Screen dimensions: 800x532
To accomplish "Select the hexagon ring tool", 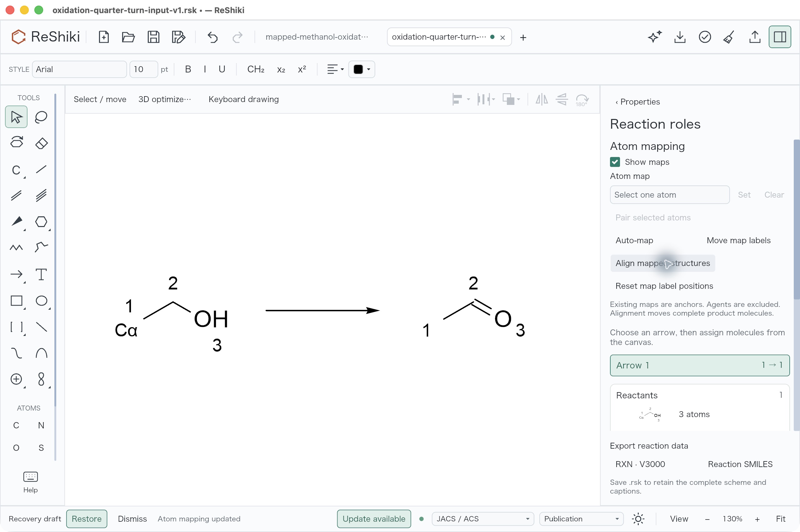I will [41, 222].
